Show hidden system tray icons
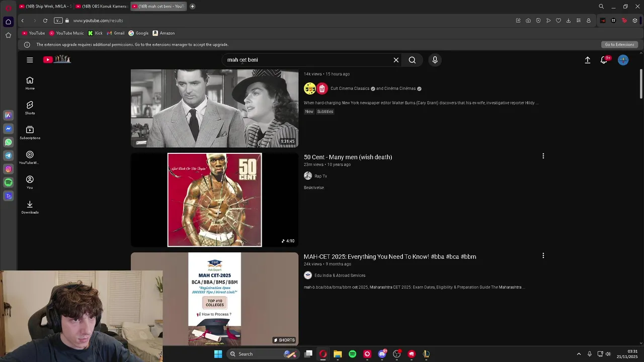 point(579,354)
